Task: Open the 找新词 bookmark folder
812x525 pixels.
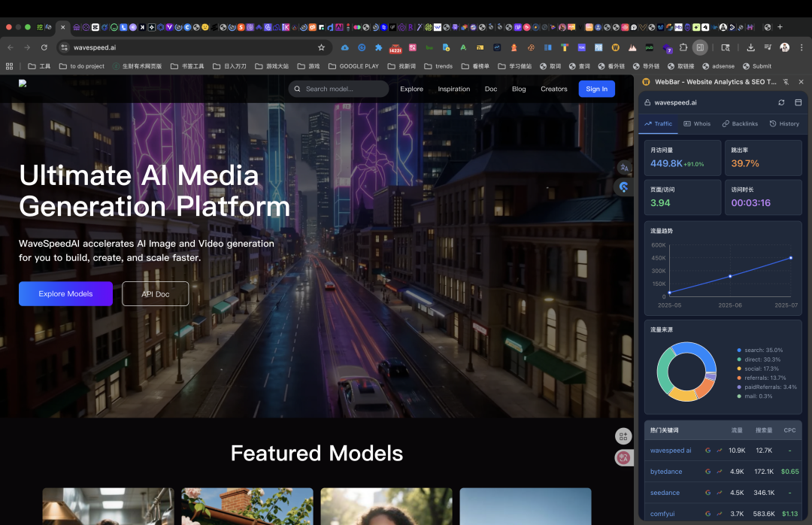Action: click(x=401, y=66)
